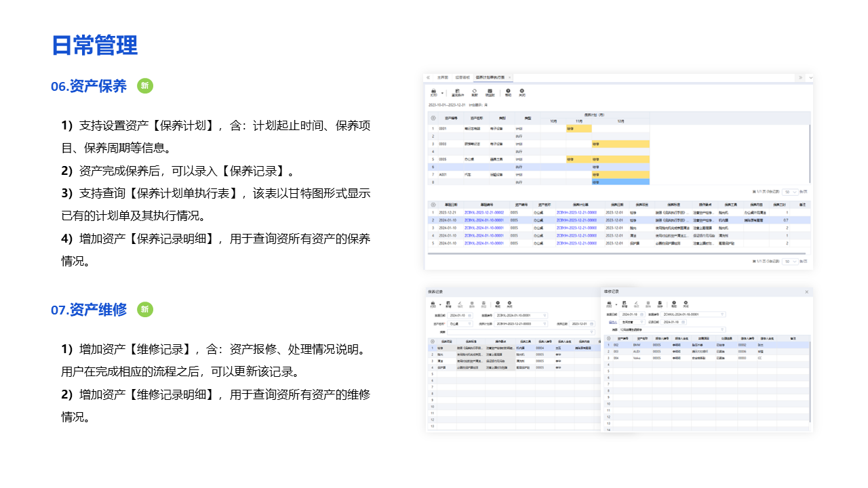868x488 pixels.
Task: Click the refresh icon in the top toolbar
Action: pos(475,92)
